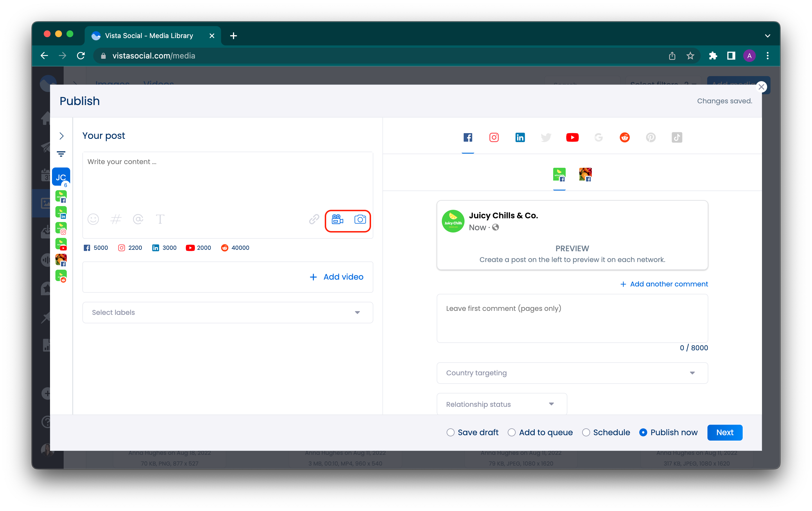Switch preview to the YouTube network

pyautogui.click(x=572, y=137)
